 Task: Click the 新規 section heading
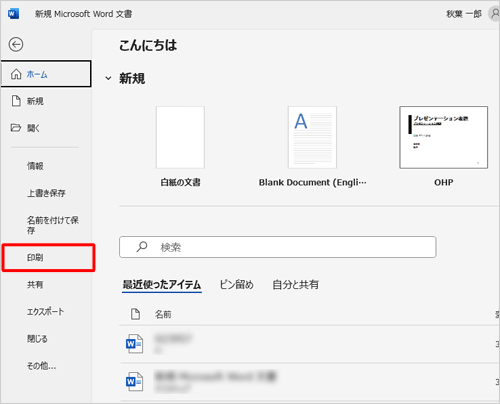click(132, 79)
